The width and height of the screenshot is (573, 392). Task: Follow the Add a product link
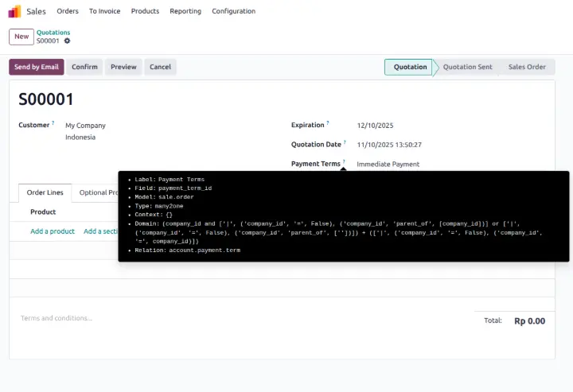click(53, 231)
